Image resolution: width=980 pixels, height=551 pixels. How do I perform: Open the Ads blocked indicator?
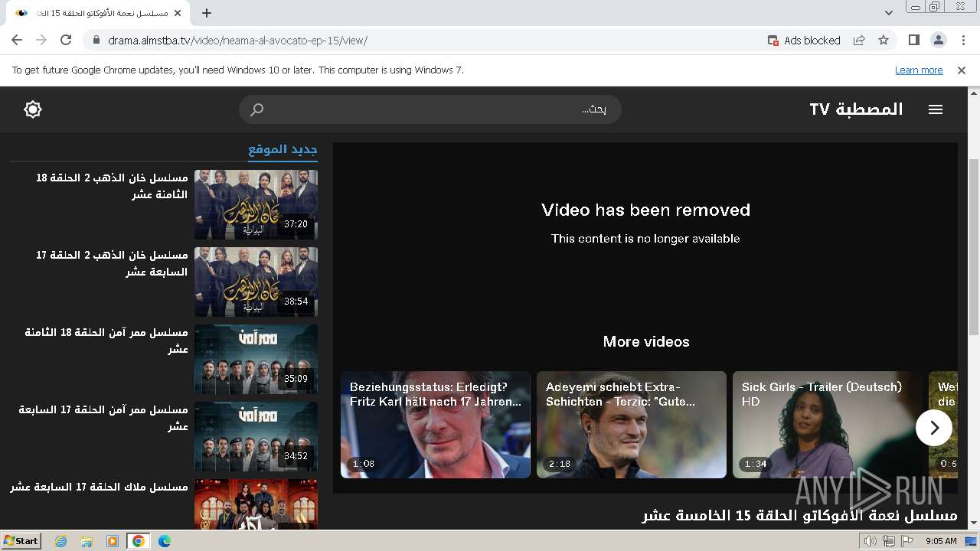tap(804, 41)
